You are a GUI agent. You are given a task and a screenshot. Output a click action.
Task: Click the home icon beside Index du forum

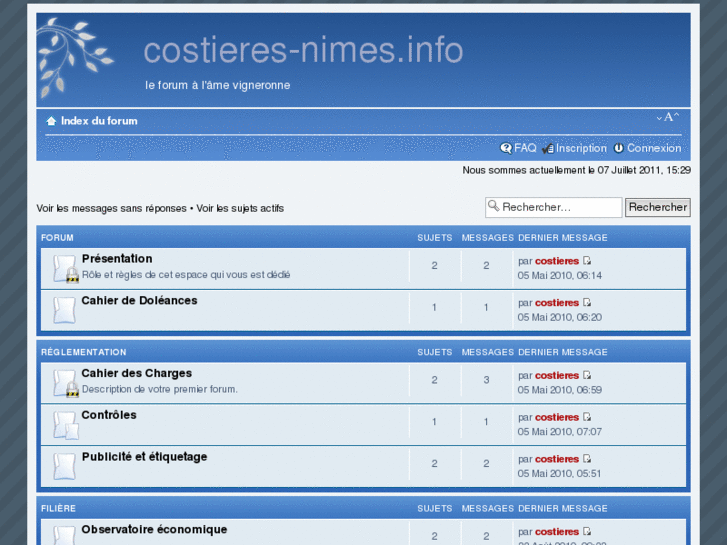click(51, 121)
